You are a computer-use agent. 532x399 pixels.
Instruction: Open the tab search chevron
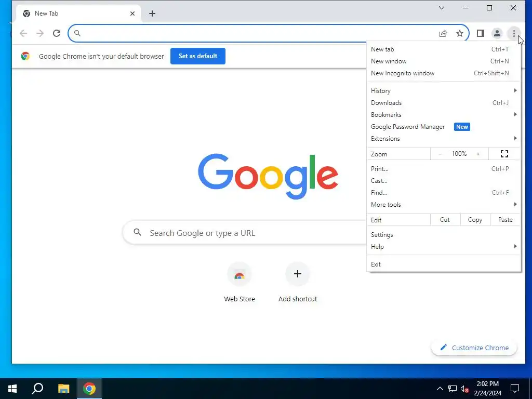tap(442, 8)
